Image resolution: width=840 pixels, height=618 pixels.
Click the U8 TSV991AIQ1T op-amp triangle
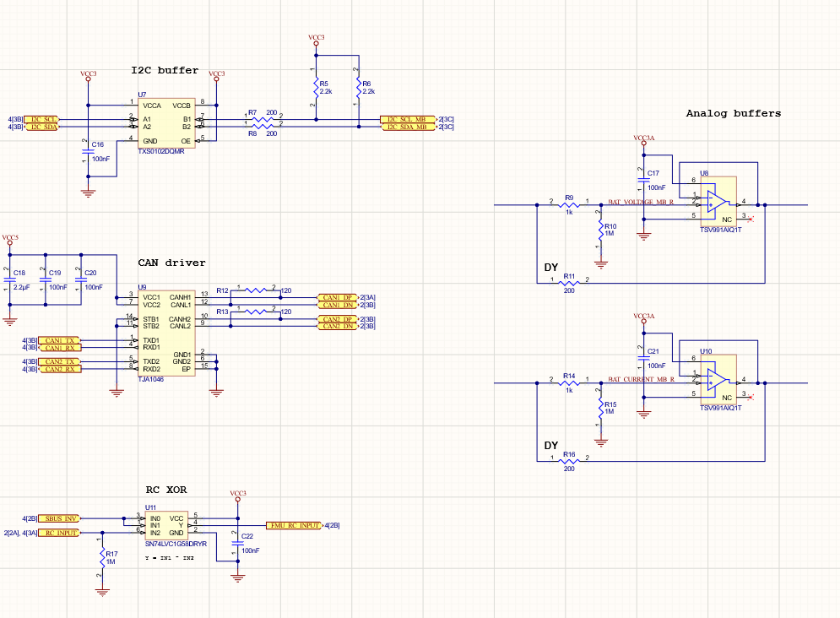point(717,203)
